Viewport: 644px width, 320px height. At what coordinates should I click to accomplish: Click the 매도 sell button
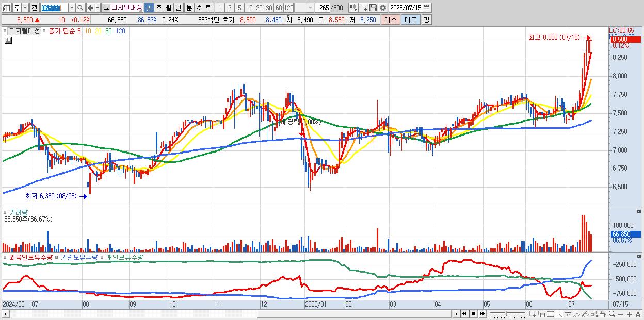coord(410,20)
